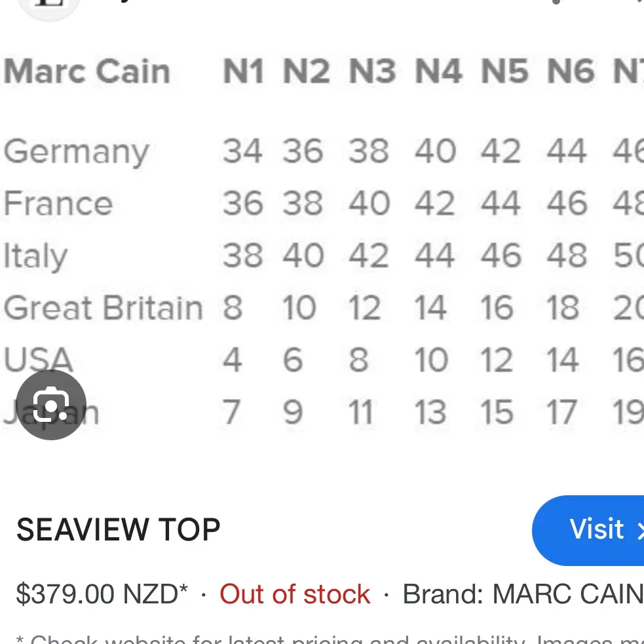Select the Great Britain size row label
The image size is (644, 644).
coord(103,308)
